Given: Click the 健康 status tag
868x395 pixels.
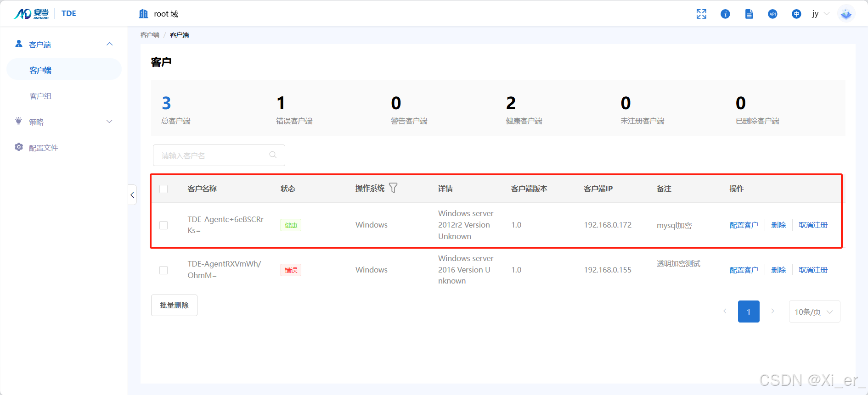Looking at the screenshot, I should pos(291,225).
